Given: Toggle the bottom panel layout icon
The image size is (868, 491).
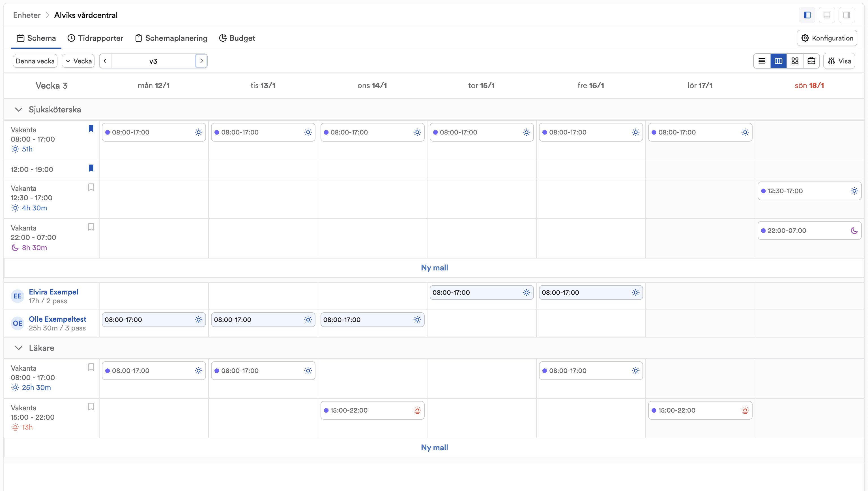Looking at the screenshot, I should (x=827, y=15).
